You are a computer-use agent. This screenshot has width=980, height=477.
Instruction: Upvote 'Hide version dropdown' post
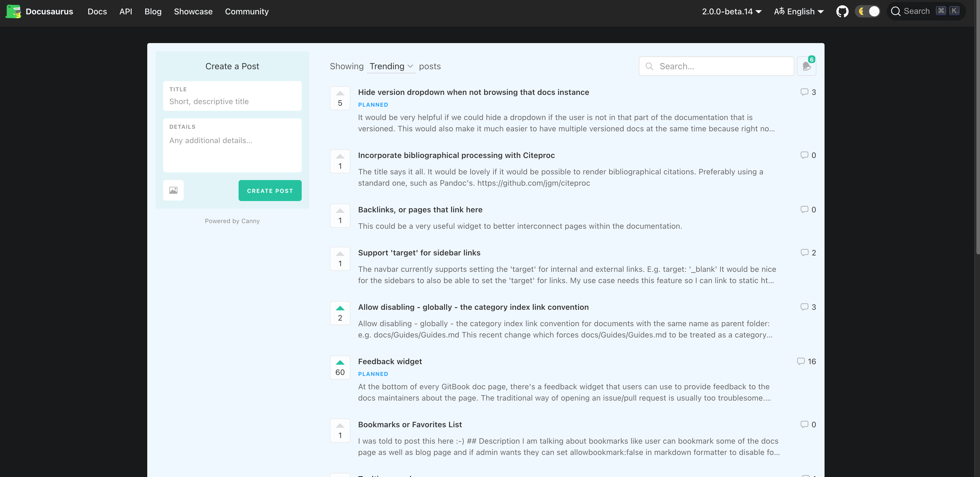340,98
